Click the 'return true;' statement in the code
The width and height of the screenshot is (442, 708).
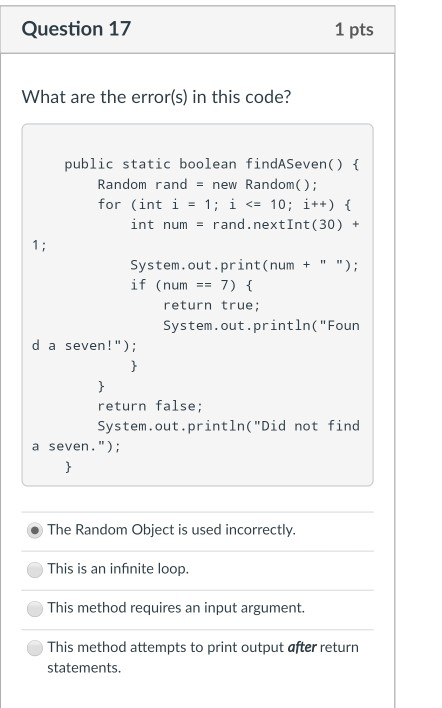(x=212, y=305)
